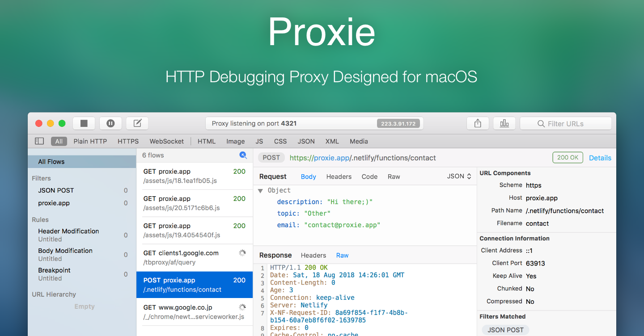Click the JSON POST matched filter tag

pos(505,330)
